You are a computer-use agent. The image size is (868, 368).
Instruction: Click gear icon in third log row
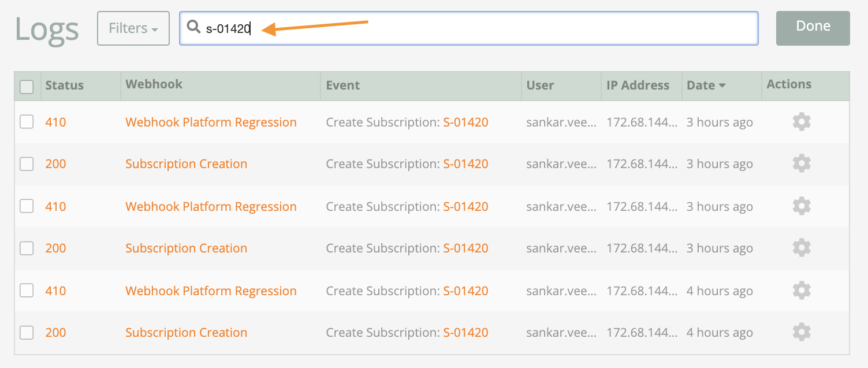(802, 206)
